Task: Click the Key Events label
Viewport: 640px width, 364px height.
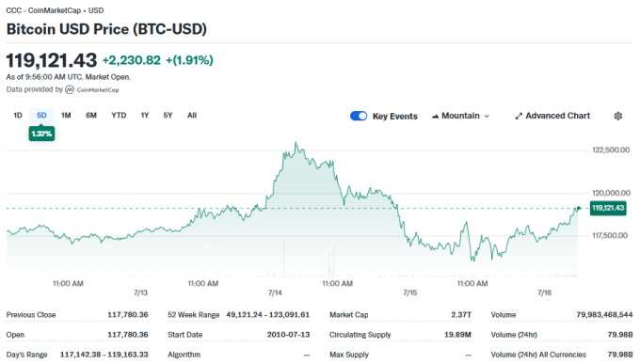Action: pyautogui.click(x=394, y=117)
